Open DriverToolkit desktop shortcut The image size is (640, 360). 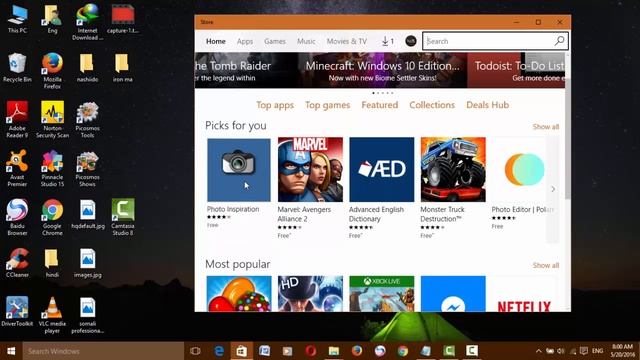(17, 312)
